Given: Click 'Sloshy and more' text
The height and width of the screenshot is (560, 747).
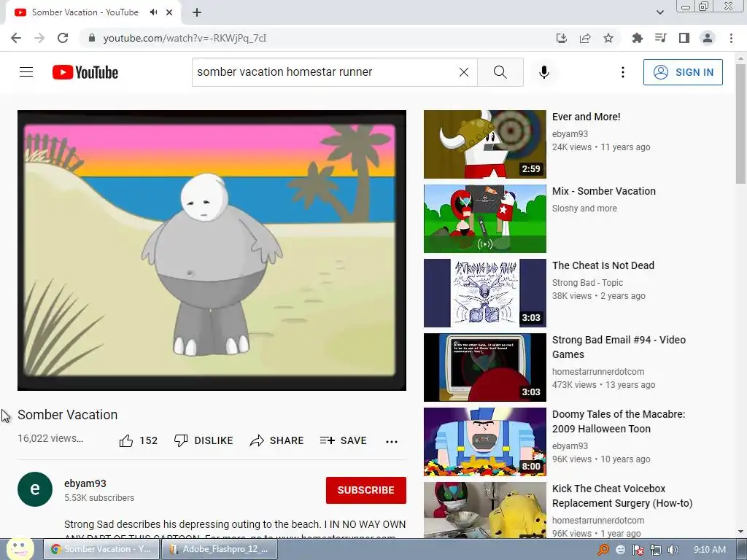Looking at the screenshot, I should coord(584,208).
